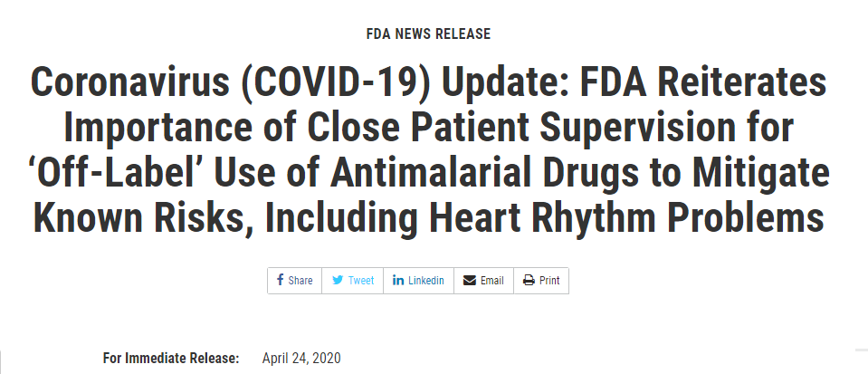Select the April 24, 2020 date

click(x=301, y=358)
